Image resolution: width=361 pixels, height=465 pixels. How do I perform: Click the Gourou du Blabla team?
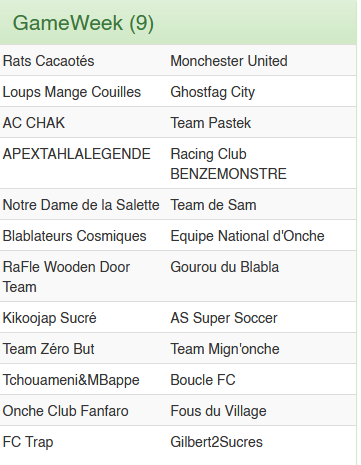click(x=224, y=267)
